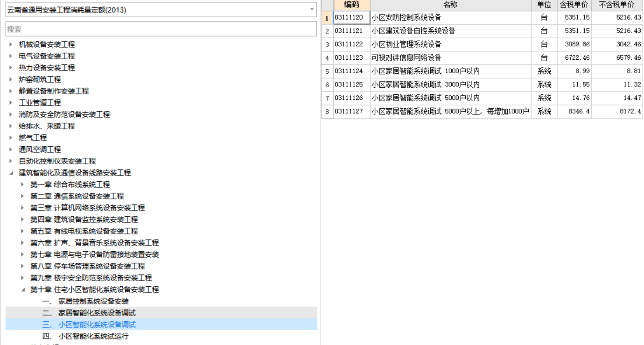Click tax-excluded price cell 6579.46

pyautogui.click(x=617, y=58)
